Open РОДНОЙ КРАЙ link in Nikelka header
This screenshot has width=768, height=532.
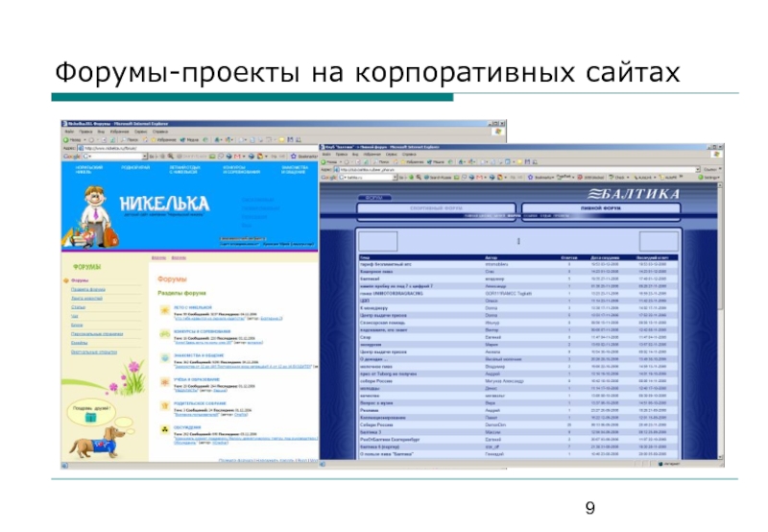(135, 167)
